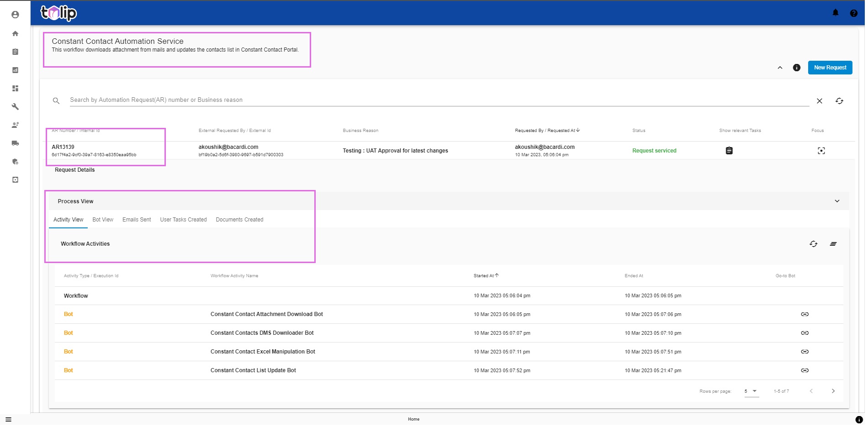
Task: Open the rows per page dropdown
Action: point(752,391)
